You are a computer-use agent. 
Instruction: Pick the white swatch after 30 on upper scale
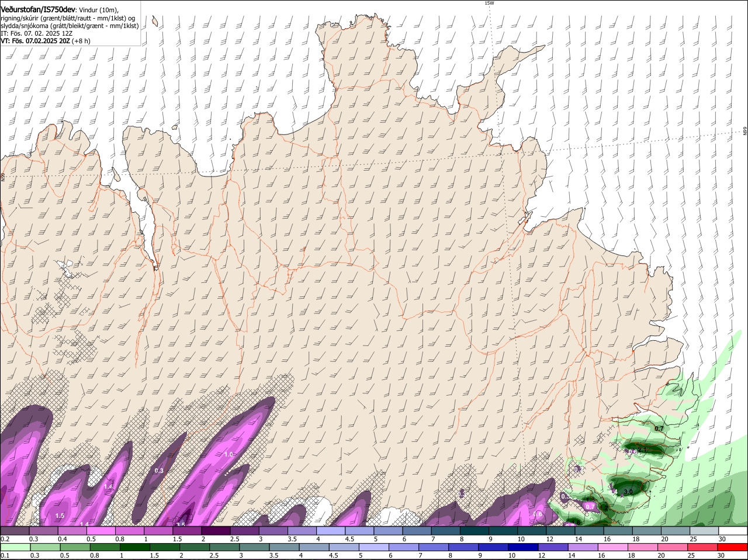click(733, 531)
